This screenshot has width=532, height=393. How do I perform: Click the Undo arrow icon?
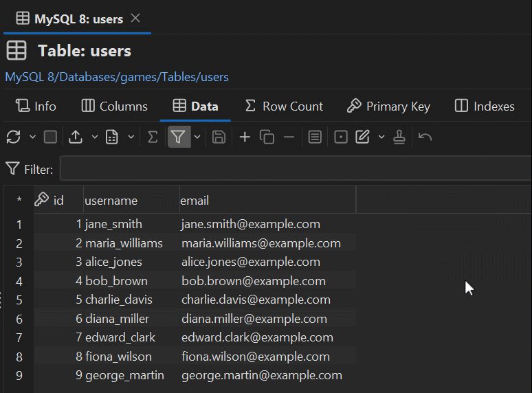pyautogui.click(x=425, y=137)
